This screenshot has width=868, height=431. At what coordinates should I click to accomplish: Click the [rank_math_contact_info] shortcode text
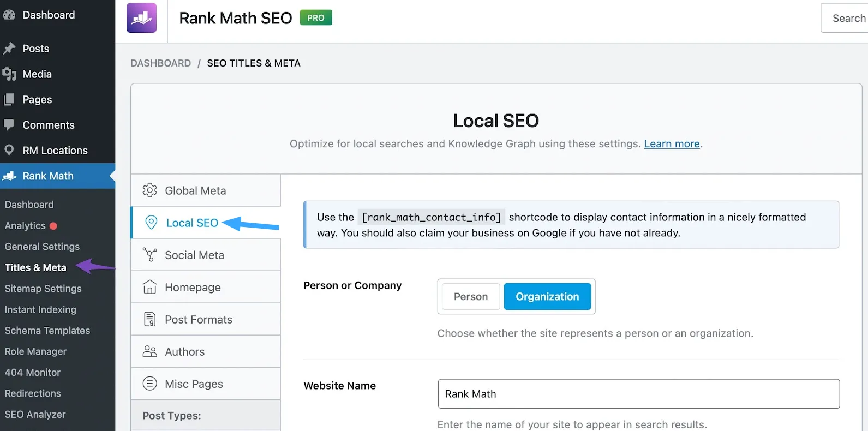click(431, 217)
